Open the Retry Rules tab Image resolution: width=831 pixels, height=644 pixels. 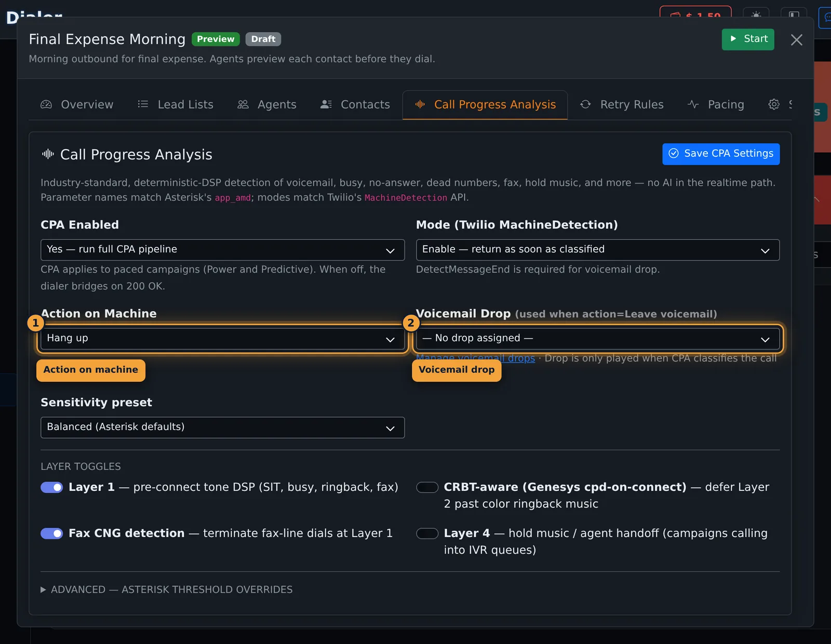click(622, 105)
